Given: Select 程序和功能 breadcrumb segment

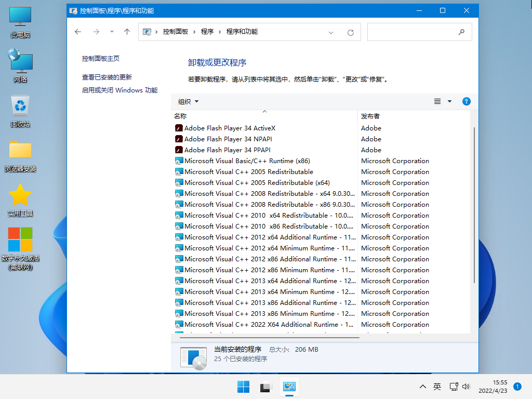Looking at the screenshot, I should [x=242, y=32].
